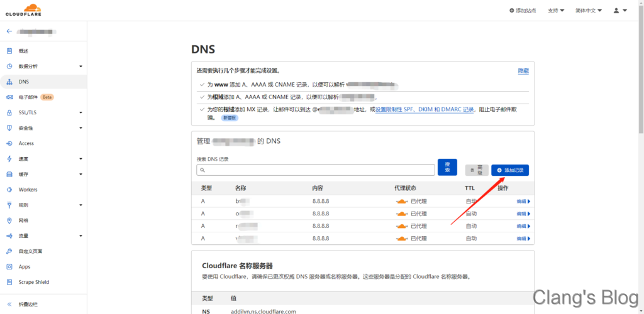
Task: Click the Scrape Shield icon
Action: 9,282
